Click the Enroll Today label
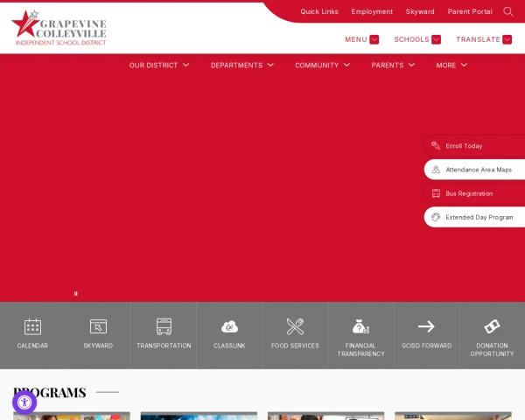This screenshot has height=420, width=525. (464, 146)
